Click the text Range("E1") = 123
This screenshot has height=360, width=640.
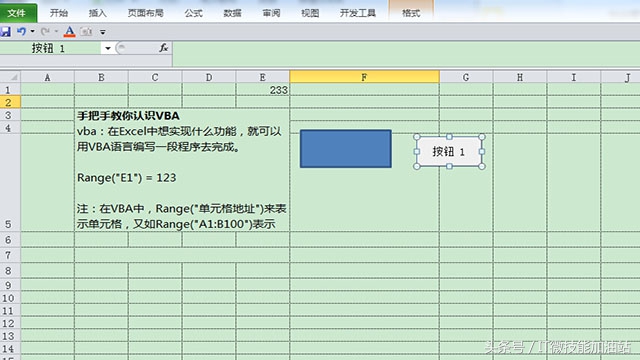pyautogui.click(x=127, y=178)
